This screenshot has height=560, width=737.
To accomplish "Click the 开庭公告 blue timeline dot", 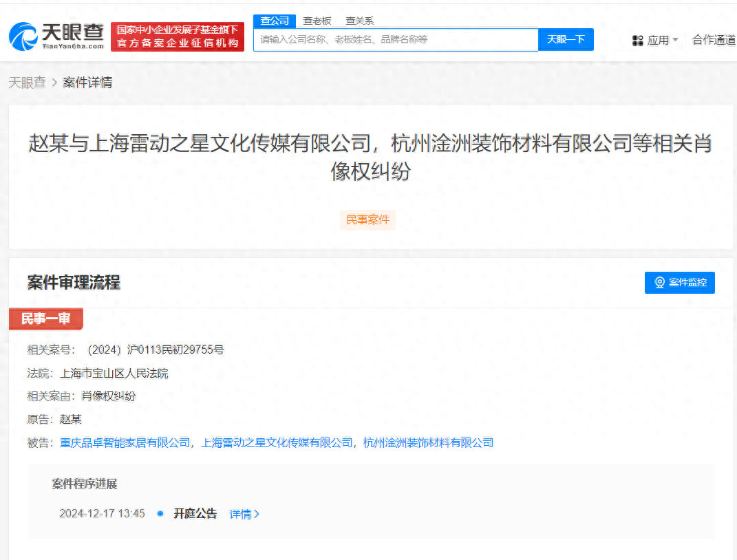I will [160, 513].
